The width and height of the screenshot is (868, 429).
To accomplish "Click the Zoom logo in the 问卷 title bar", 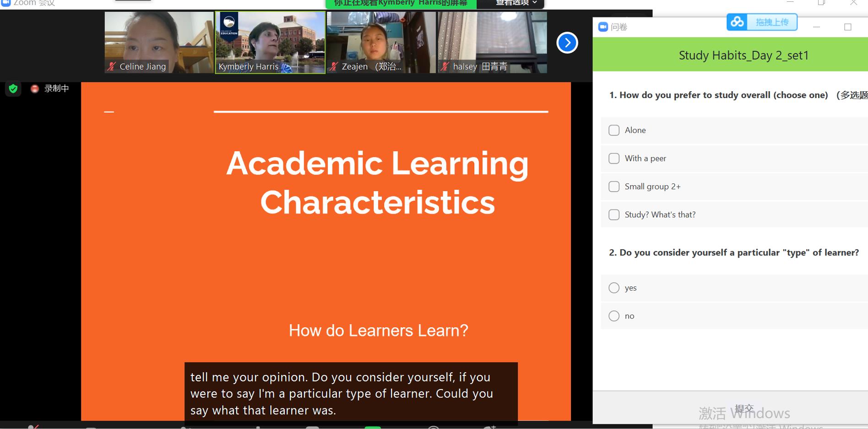I will (603, 27).
